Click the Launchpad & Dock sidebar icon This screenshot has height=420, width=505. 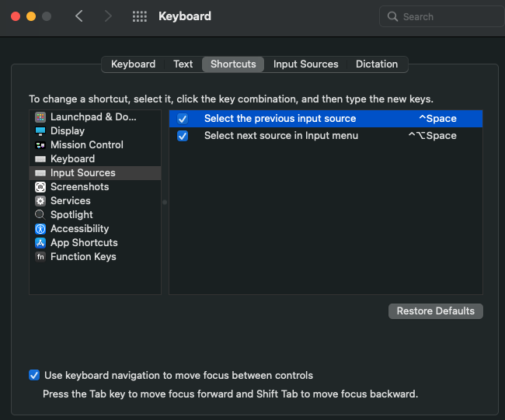[x=40, y=117]
